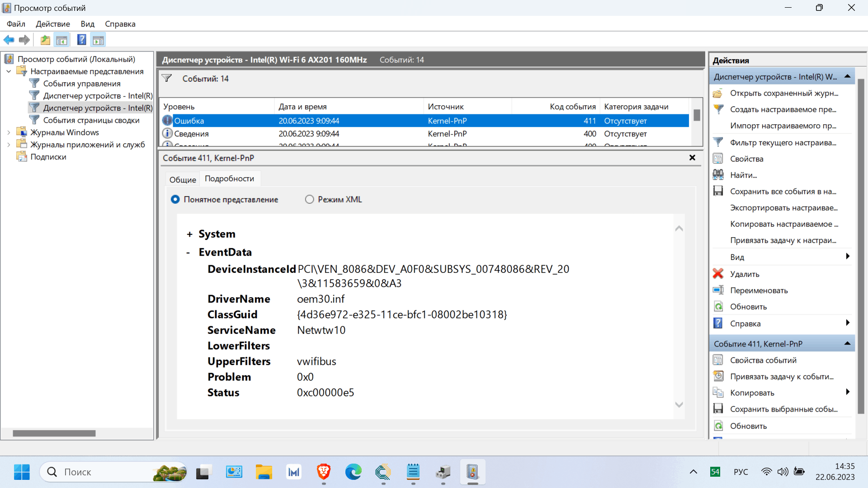Select the Режим XML radio button
Image resolution: width=868 pixels, height=488 pixels.
(x=309, y=199)
